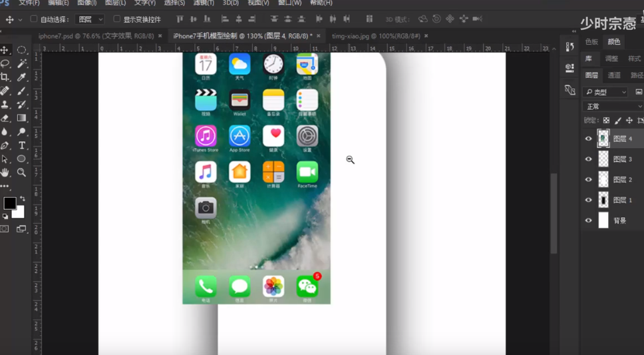Click the vertical canvas scrollbar
Screen dimensions: 644x355
[554, 214]
